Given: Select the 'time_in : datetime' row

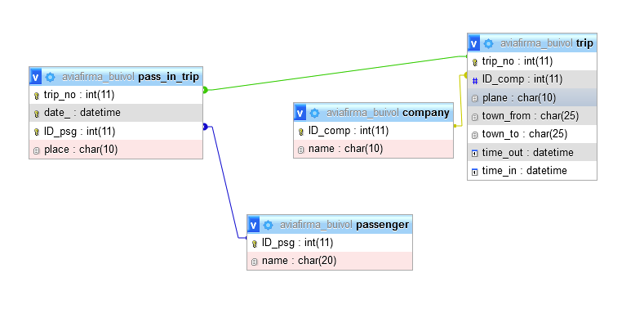Looking at the screenshot, I should [x=532, y=171].
